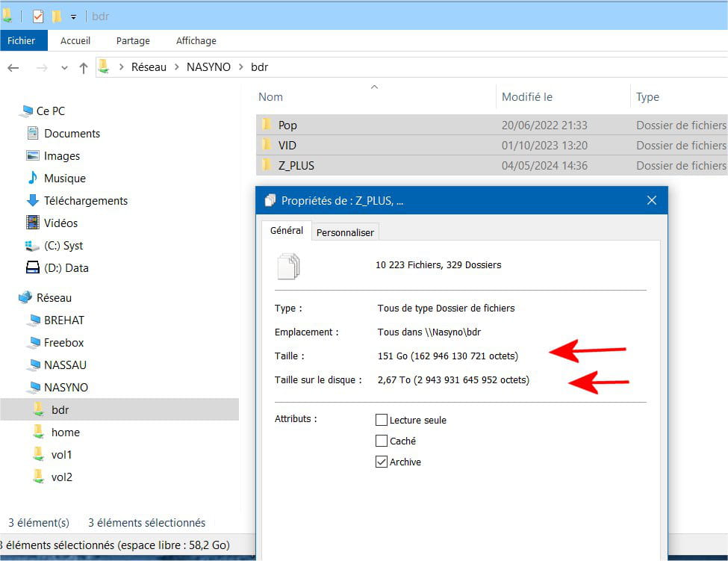Select Ce PC in the navigation pane
Screen dimensions: 728x561
click(x=50, y=111)
